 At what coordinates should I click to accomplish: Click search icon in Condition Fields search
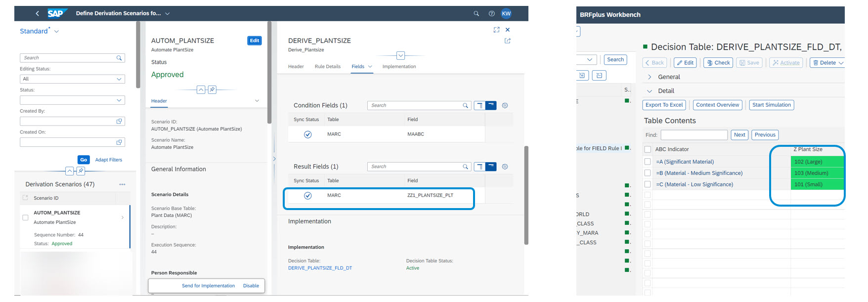(465, 105)
